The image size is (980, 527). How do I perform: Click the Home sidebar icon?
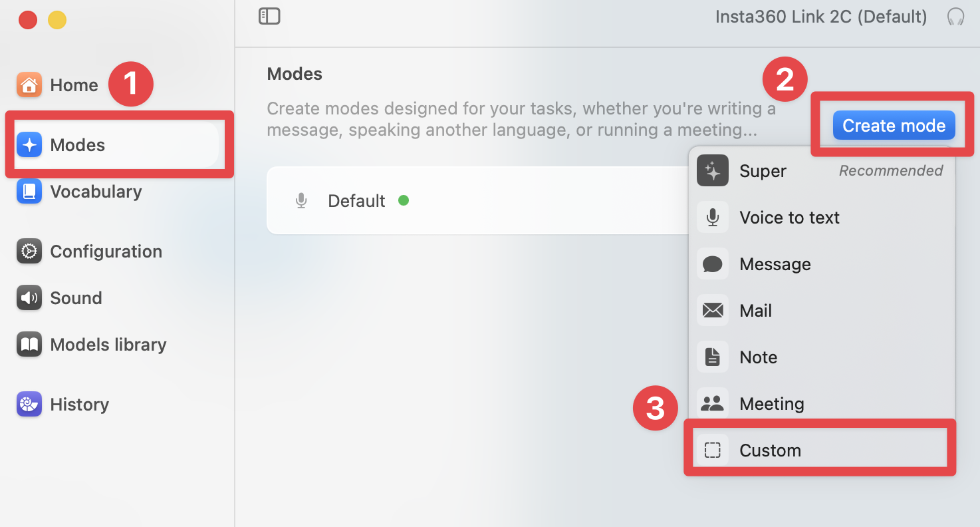click(x=29, y=85)
